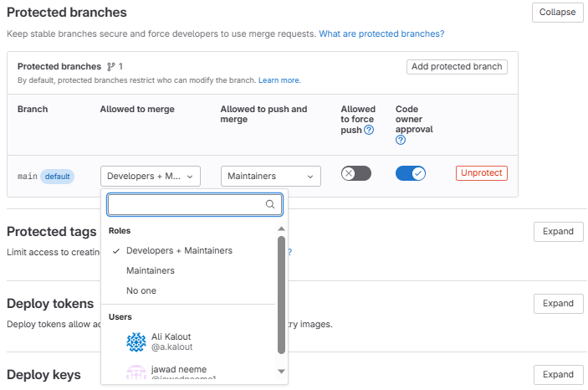Click the Unprotect button for main
The height and width of the screenshot is (390, 588).
(x=482, y=173)
